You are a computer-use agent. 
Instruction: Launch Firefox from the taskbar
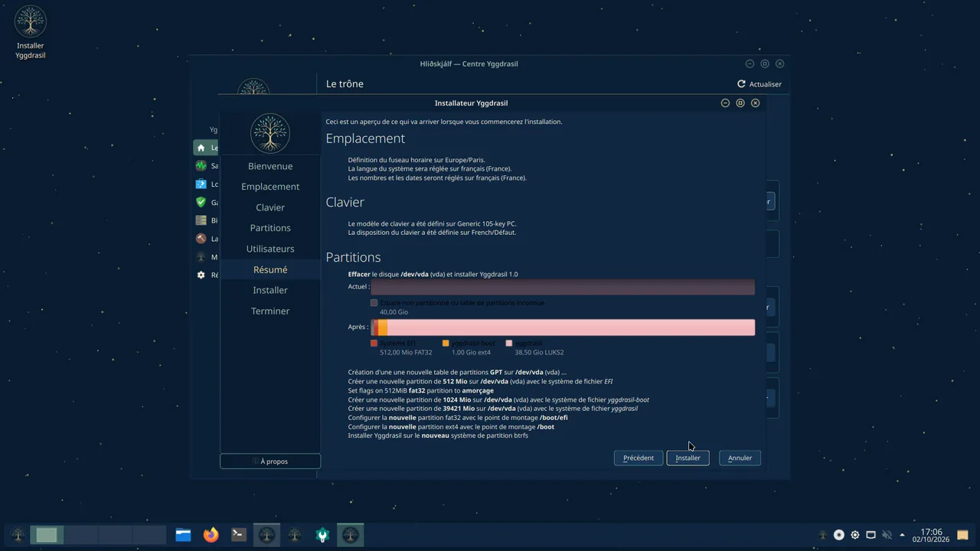coord(211,535)
